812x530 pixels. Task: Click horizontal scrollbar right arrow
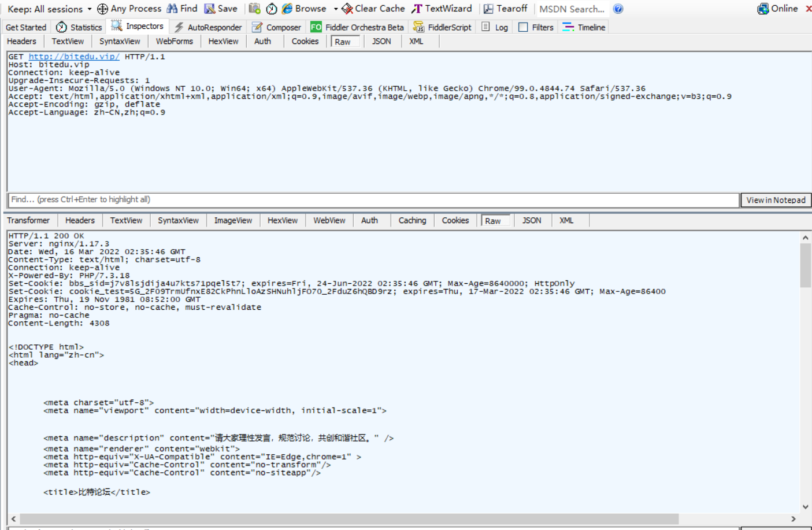(794, 519)
